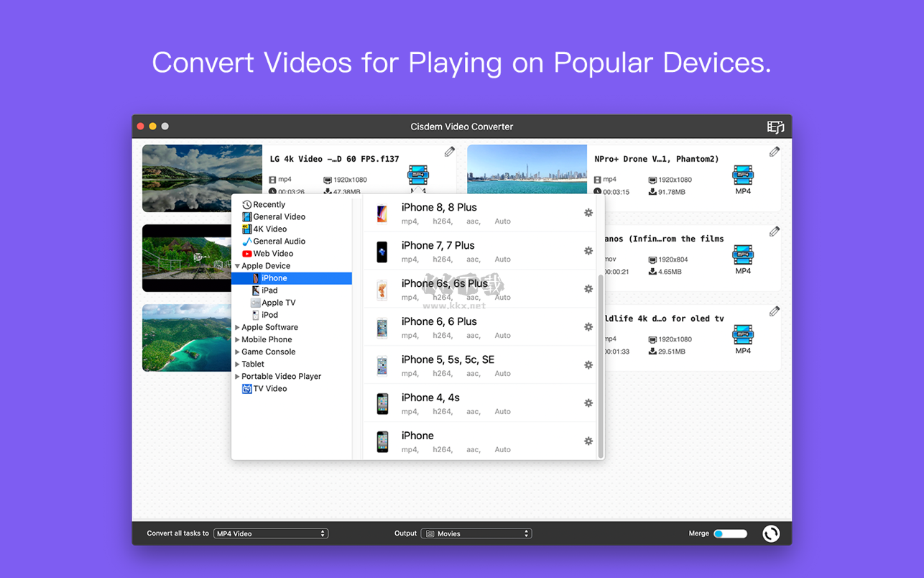Open settings gear for iPhone 6, 6 Plus

coord(588,327)
